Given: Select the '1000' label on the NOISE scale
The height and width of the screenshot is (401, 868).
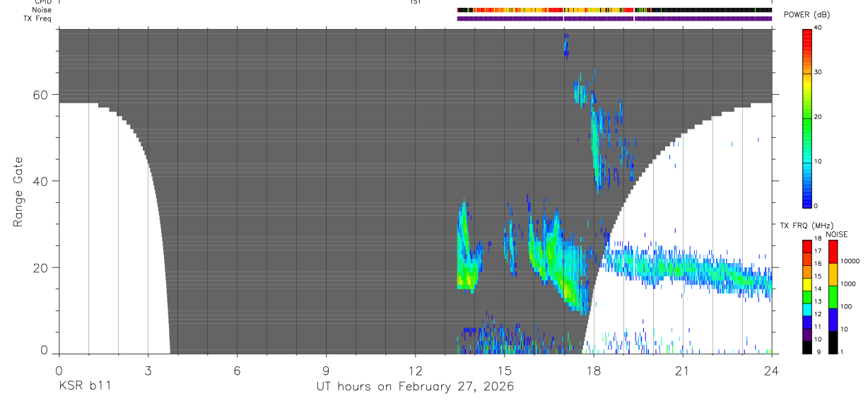Looking at the screenshot, I should click(848, 284).
